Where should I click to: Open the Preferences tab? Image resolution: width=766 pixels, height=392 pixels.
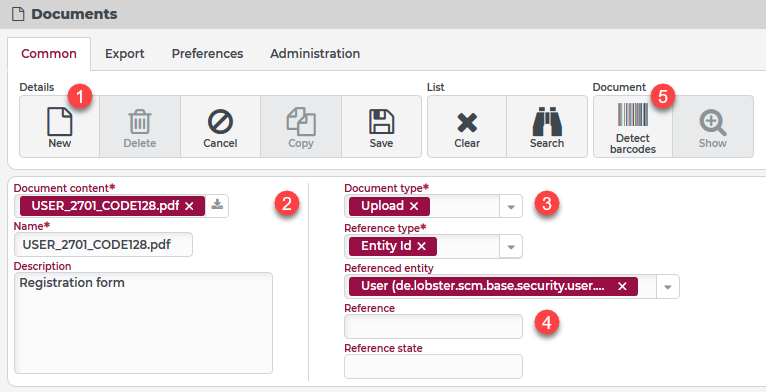pos(208,54)
